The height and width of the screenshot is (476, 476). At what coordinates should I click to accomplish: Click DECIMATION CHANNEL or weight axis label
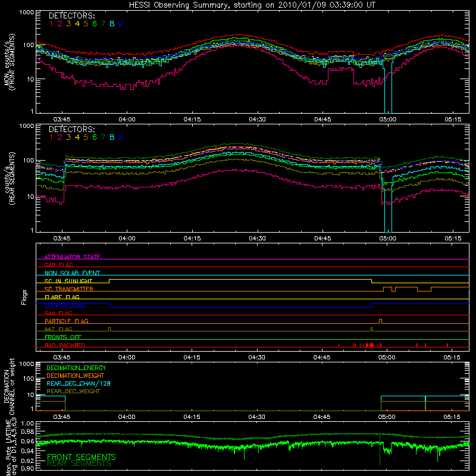pos(9,386)
